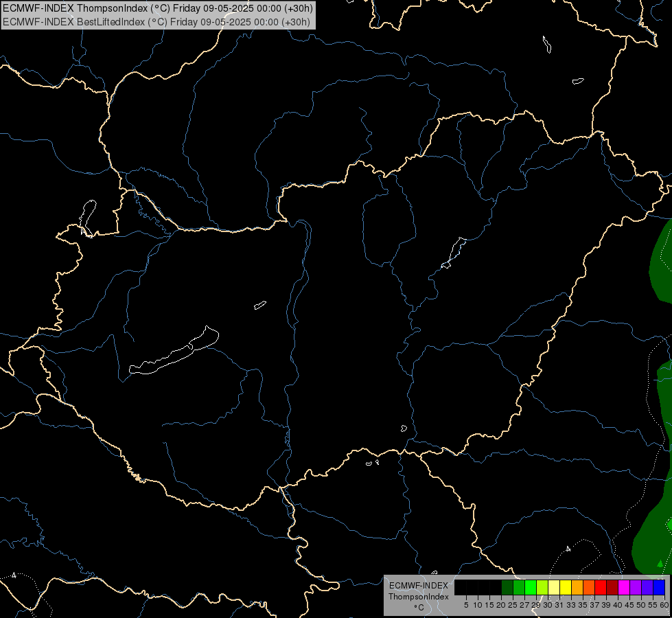Pick the pure yellow 31–33 legend swatch

(566, 588)
